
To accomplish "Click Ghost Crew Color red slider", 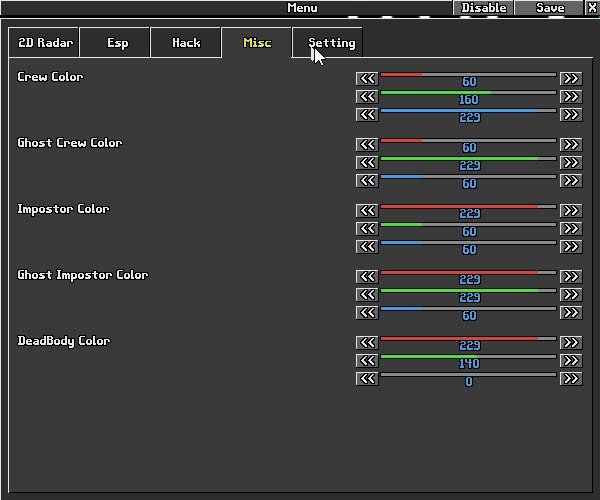I will click(468, 141).
